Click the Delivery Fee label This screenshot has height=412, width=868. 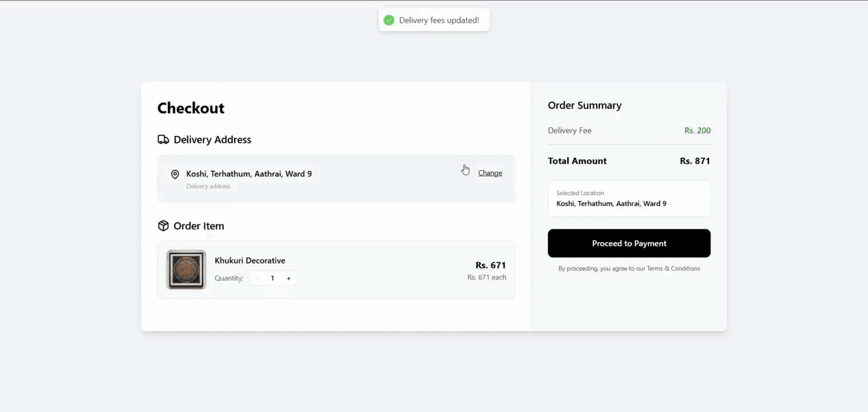click(570, 130)
